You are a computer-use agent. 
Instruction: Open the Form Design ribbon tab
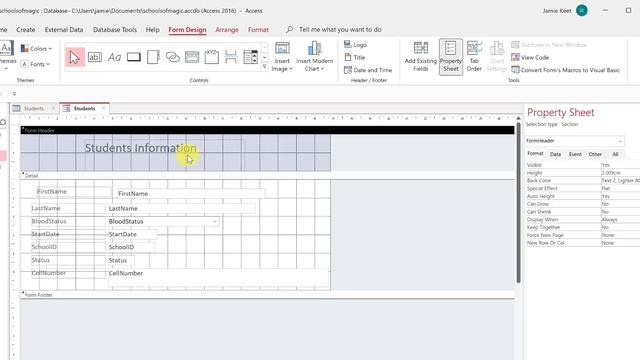[x=187, y=30]
